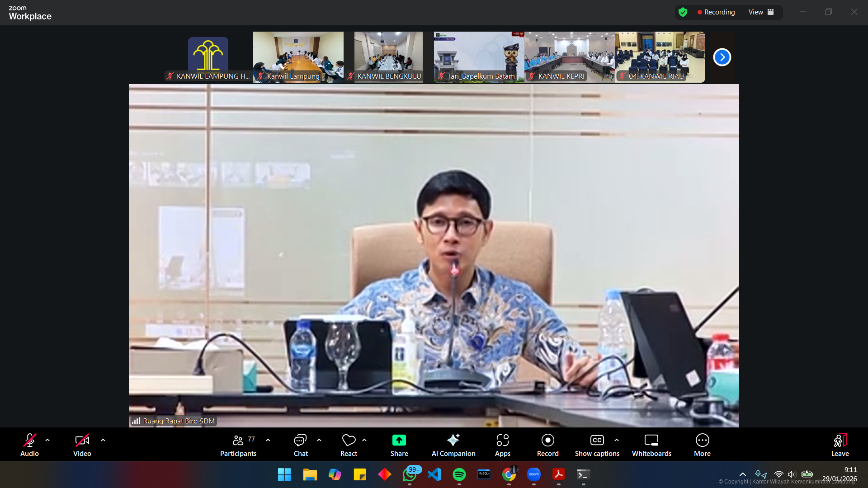Open the Participants panel
Screen dimensions: 868x488
coord(238,445)
